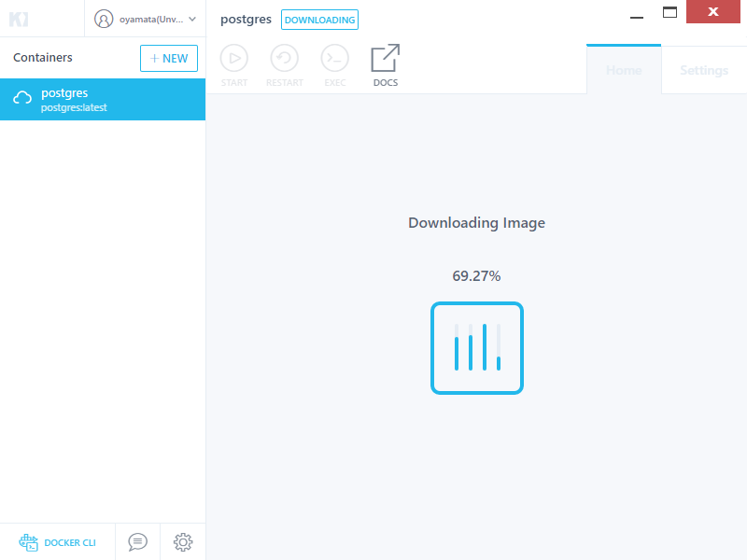This screenshot has width=747, height=560.
Task: Click the Docker whale CLI icon
Action: point(29,542)
